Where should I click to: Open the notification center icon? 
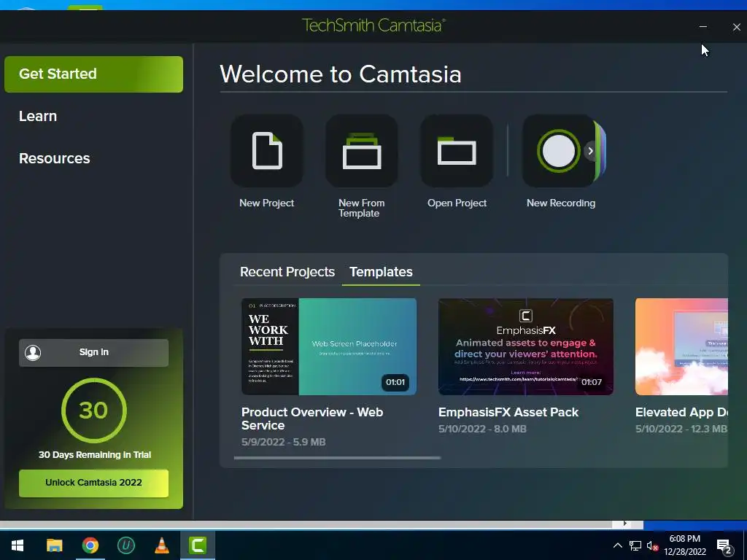click(x=724, y=546)
